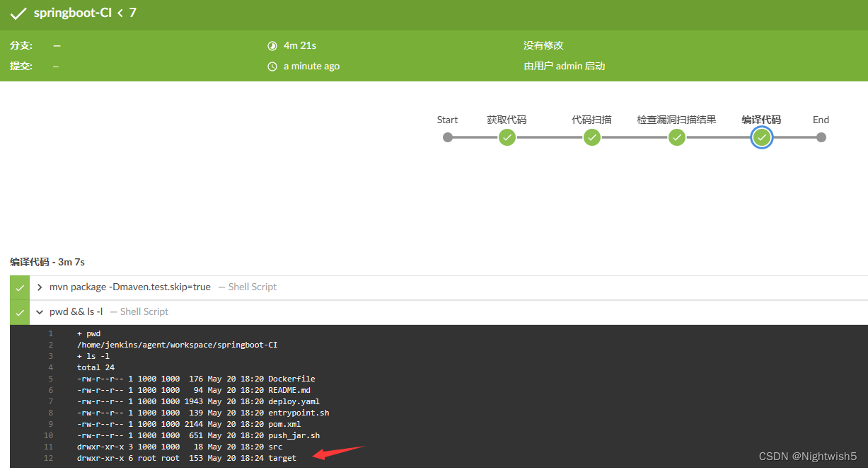Click the push_jar.sh entry in the log
The width and height of the screenshot is (868, 470).
tap(294, 435)
